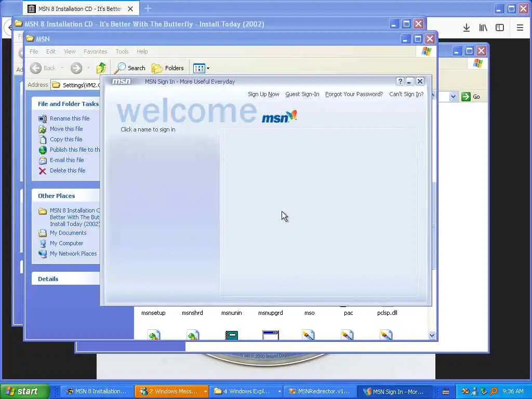This screenshot has width=532, height=399.
Task: Collapse the Other Places panel header
Action: [66, 196]
